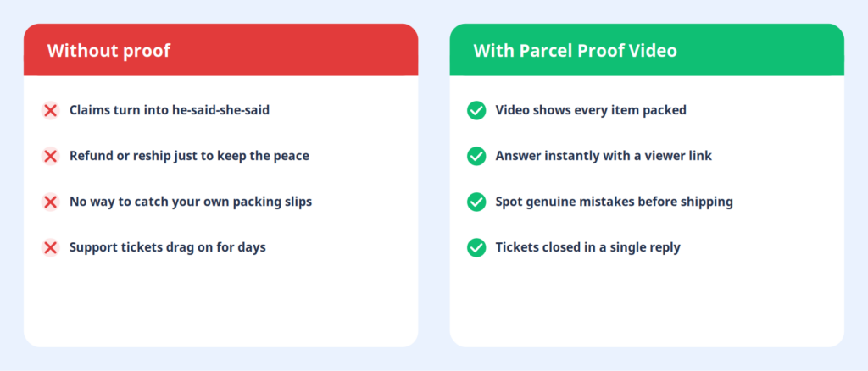
Task: Click the 'With Parcel Proof Video' green header
Action: [x=647, y=50]
